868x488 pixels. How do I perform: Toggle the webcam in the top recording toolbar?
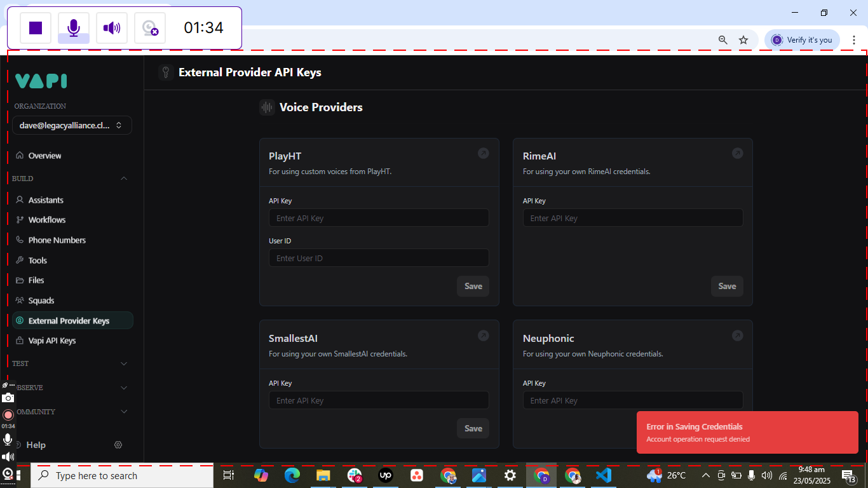[x=150, y=28]
